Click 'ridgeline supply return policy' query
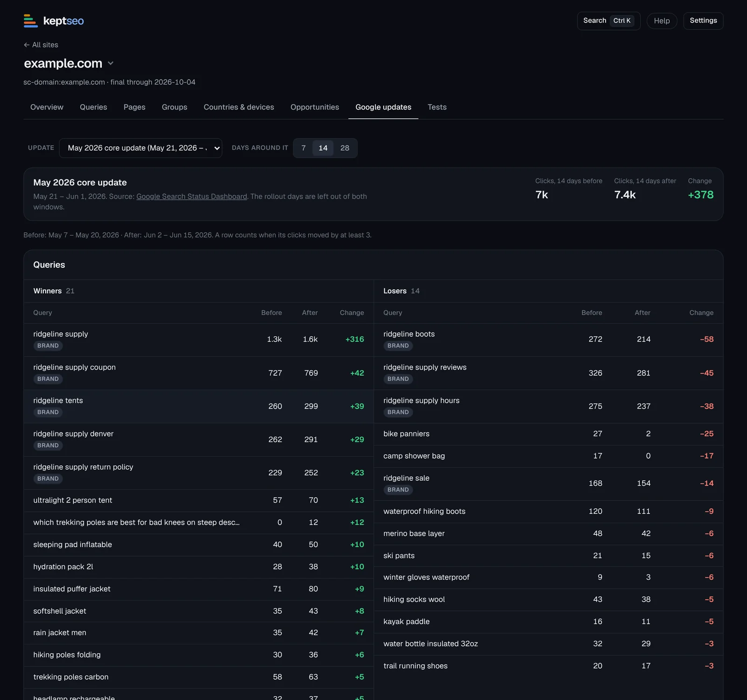Image resolution: width=747 pixels, height=700 pixels. pos(83,467)
